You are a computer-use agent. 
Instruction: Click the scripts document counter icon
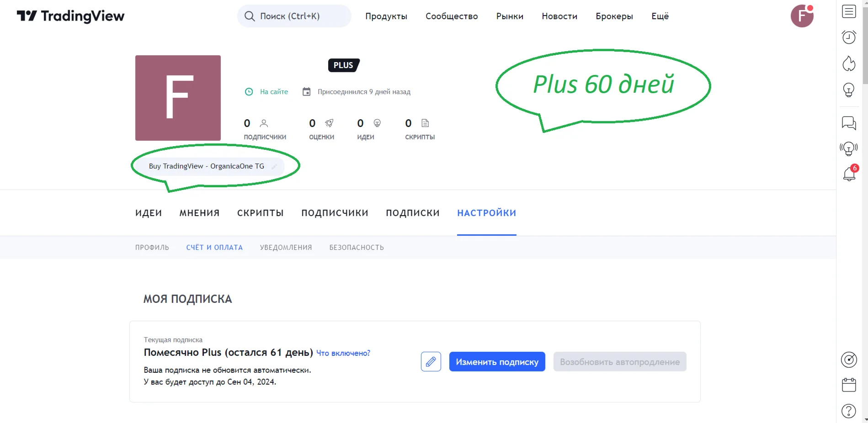coord(425,123)
